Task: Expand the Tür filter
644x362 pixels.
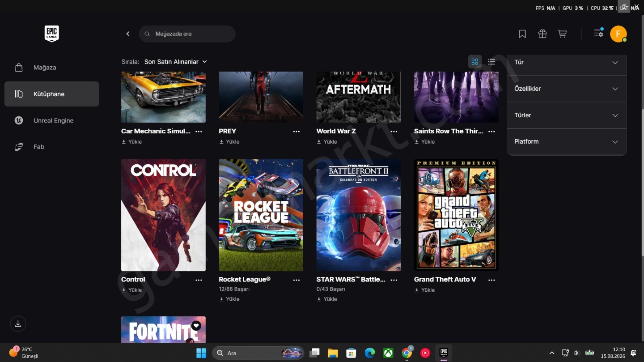Action: coord(567,63)
